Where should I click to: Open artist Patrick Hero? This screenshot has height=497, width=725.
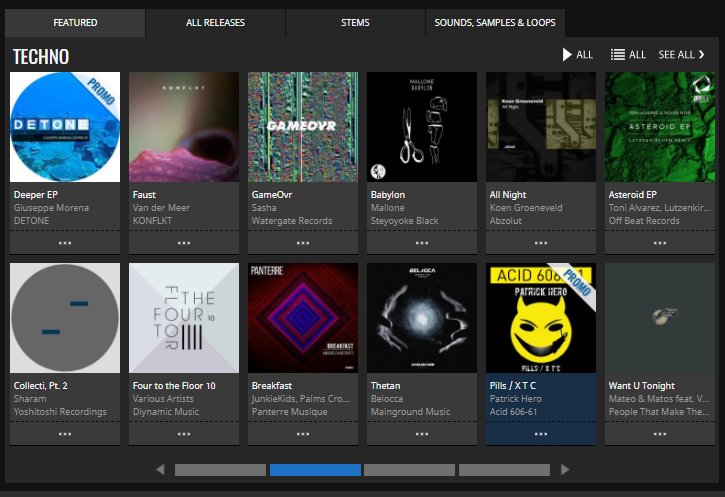coord(516,399)
